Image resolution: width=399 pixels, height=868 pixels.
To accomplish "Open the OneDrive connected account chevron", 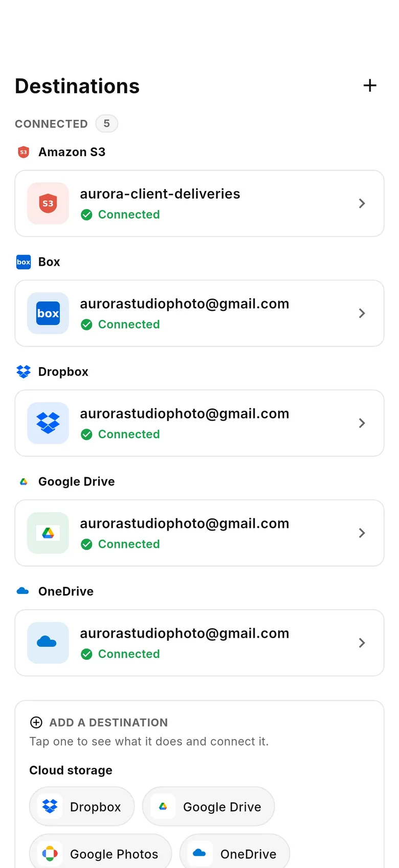I will point(362,643).
